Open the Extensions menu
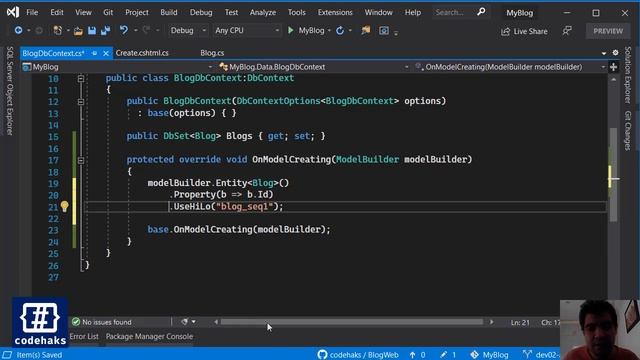Viewport: 640px width, 360px height. [x=335, y=12]
